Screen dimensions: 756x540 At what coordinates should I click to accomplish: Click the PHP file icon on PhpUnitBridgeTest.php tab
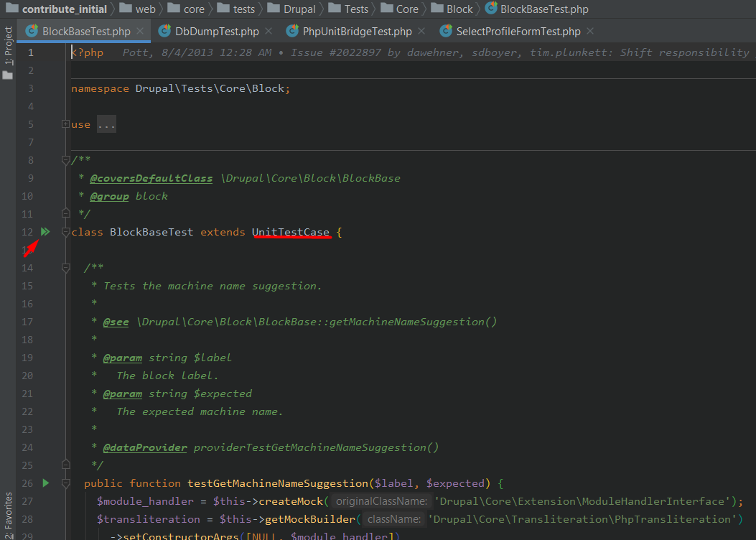pyautogui.click(x=292, y=31)
